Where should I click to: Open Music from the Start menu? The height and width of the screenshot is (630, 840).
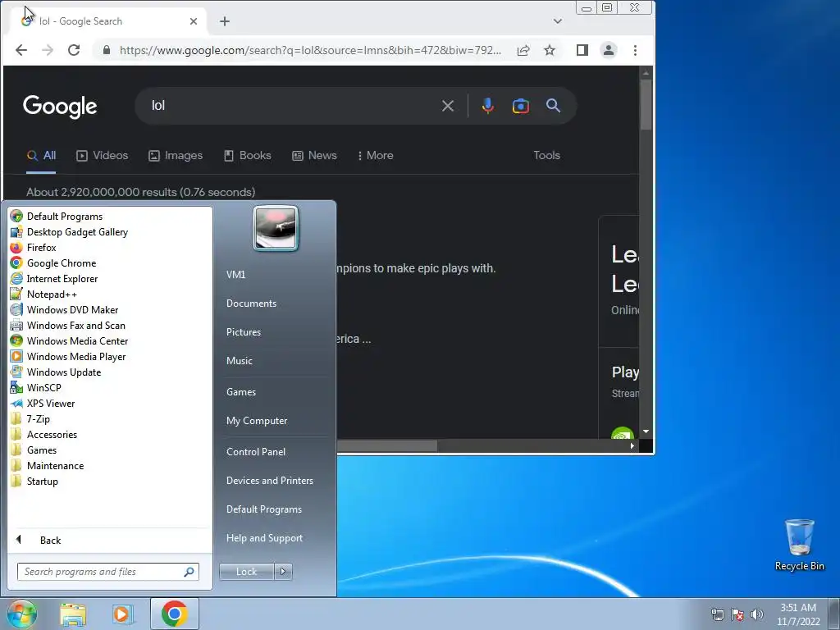(240, 361)
